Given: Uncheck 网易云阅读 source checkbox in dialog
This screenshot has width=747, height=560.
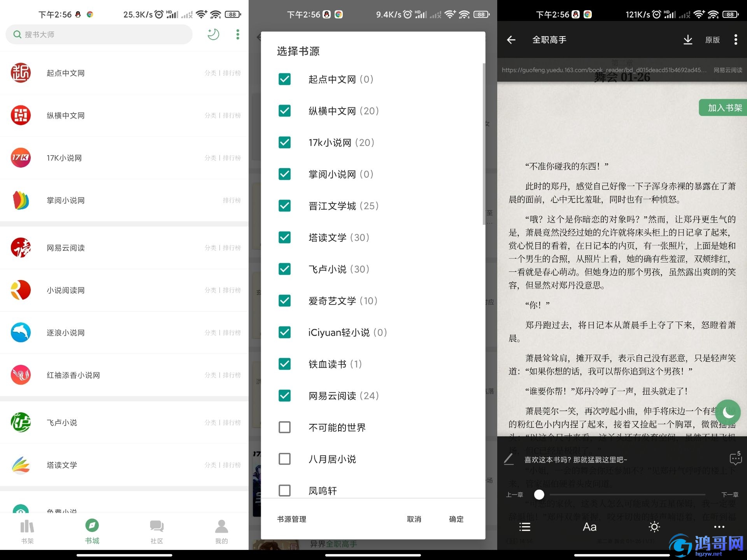Looking at the screenshot, I should pyautogui.click(x=284, y=396).
